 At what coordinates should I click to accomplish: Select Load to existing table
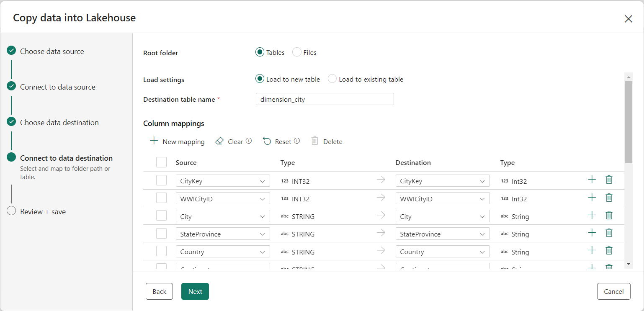coord(332,79)
